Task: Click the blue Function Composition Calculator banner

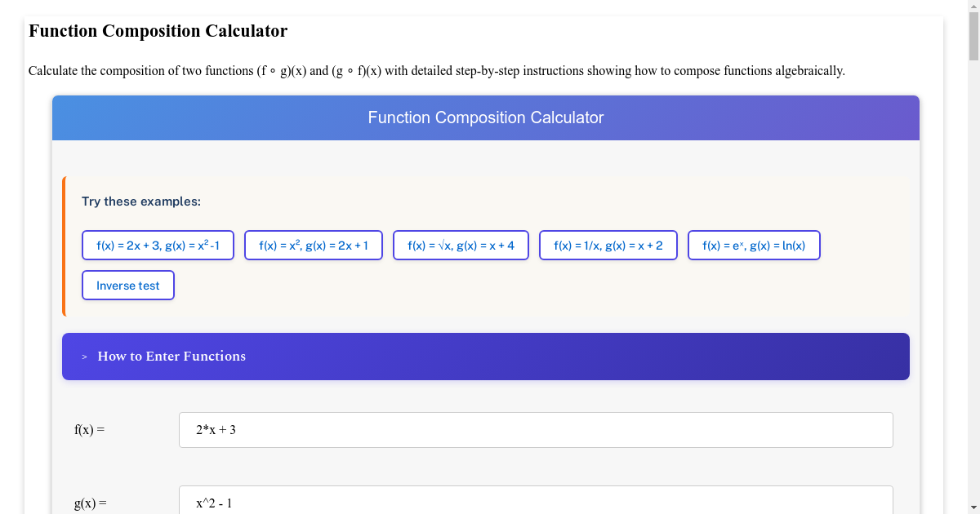Action: click(486, 118)
